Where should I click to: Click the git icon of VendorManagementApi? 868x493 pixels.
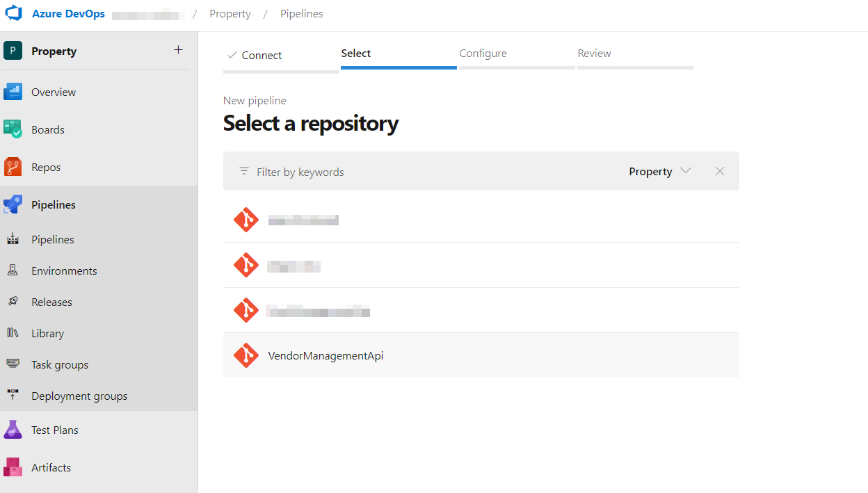pyautogui.click(x=246, y=355)
